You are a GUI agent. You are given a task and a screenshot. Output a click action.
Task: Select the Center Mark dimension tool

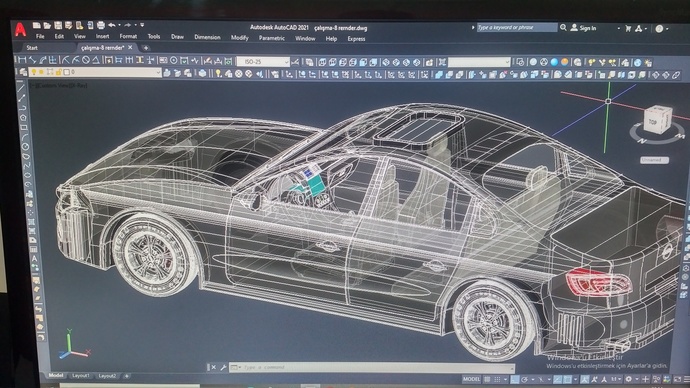point(174,60)
